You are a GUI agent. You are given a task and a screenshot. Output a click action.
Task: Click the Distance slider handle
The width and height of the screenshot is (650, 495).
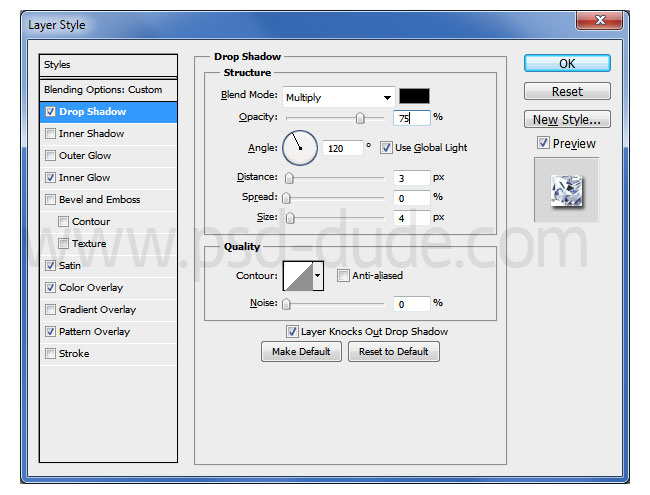(289, 178)
